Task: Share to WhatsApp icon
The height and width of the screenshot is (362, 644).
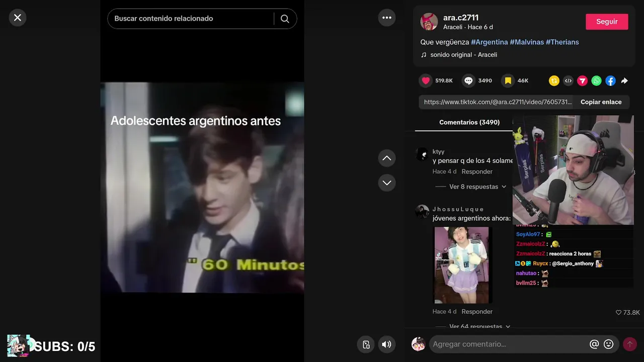Action: tap(596, 80)
